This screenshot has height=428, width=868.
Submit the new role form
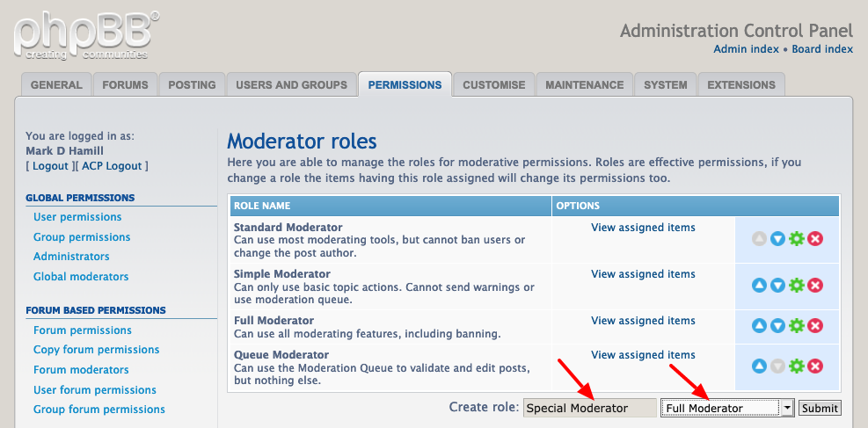point(820,408)
